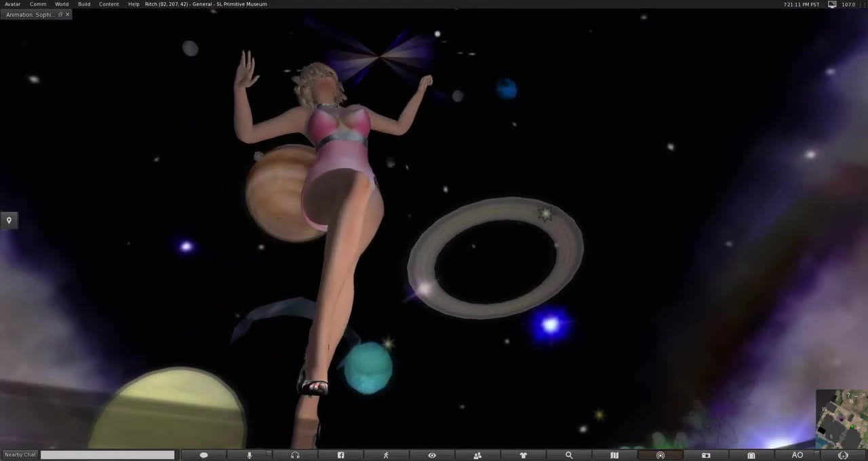Open the World menu

click(62, 4)
